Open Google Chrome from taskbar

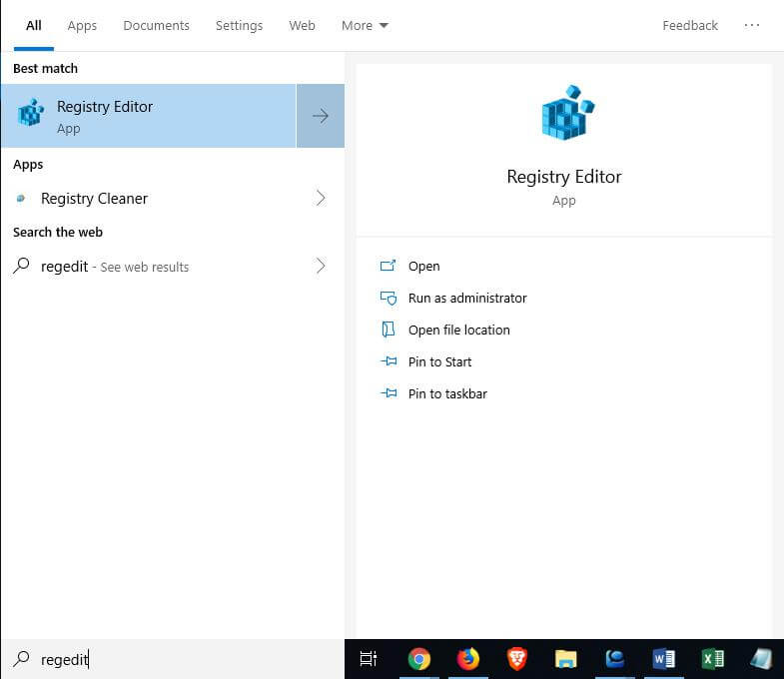(419, 659)
